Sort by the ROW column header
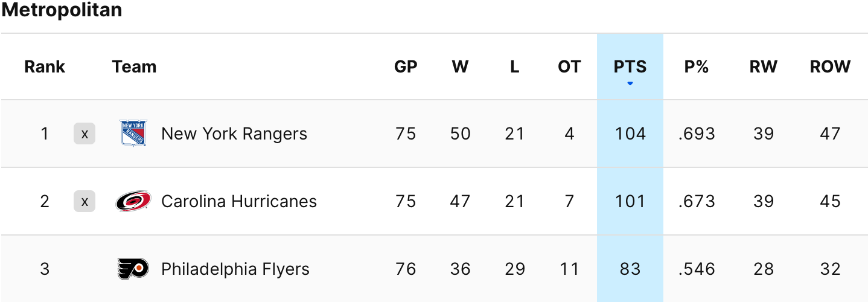This screenshot has height=302, width=868. pos(830,66)
